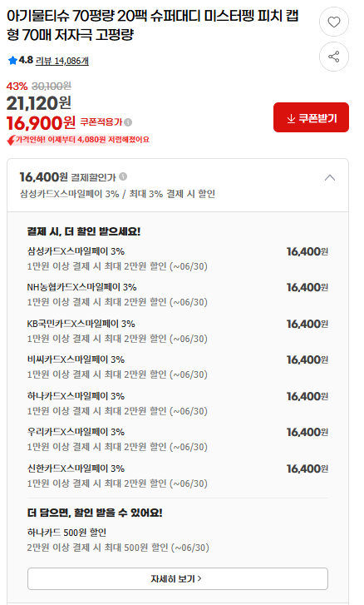Select 삼성카드X스마일페이 3% row in list
Viewport: 364px width, 605px height.
pos(178,259)
